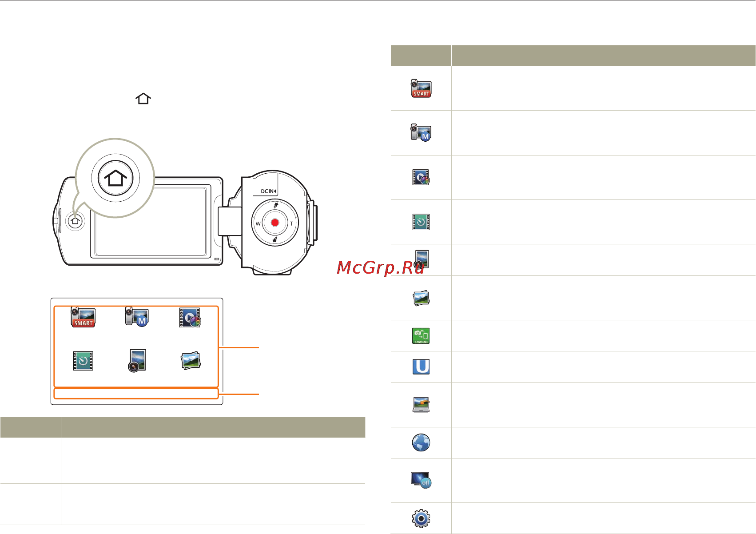This screenshot has height=534, width=756.
Task: Click the T zoom label on the dial
Action: (x=292, y=223)
